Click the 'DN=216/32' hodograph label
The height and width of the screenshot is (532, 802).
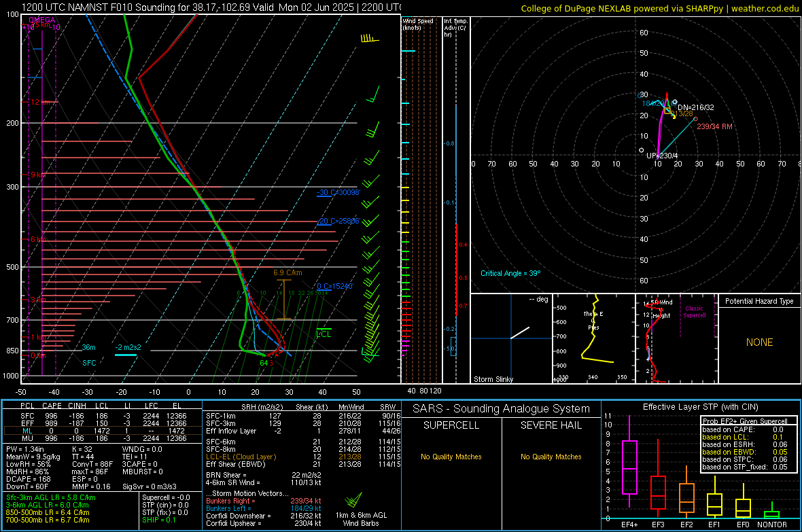point(695,107)
